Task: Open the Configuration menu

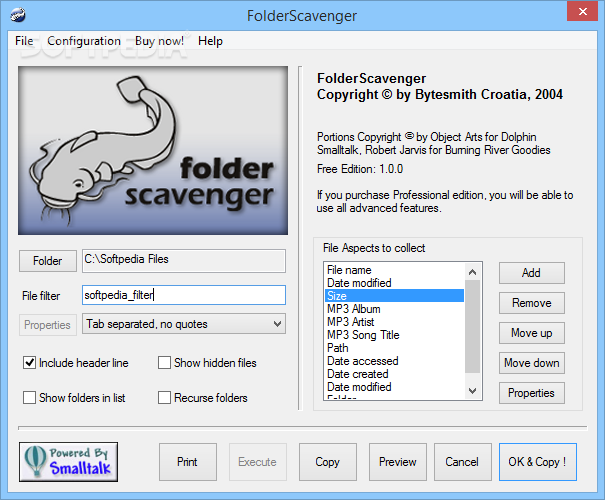Action: tap(84, 41)
